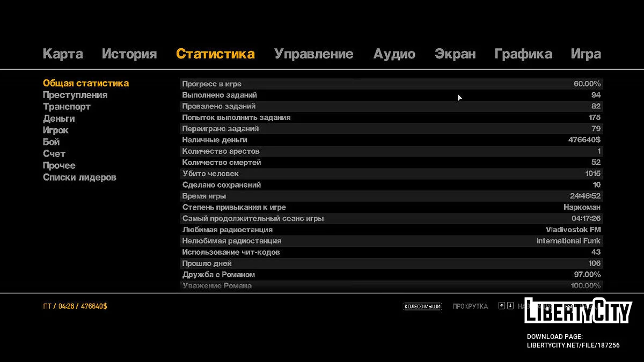Image resolution: width=644 pixels, height=362 pixels.
Task: Select Преступления statistics category
Action: click(75, 95)
